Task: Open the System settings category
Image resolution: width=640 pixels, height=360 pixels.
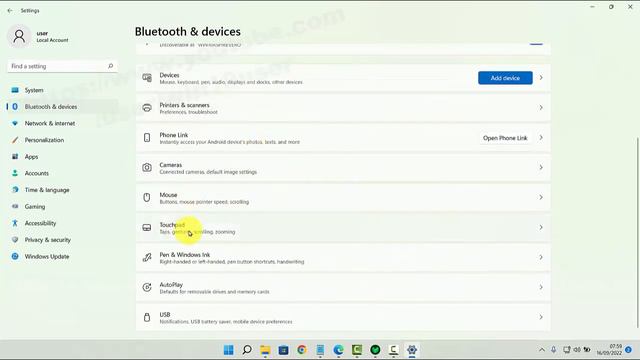Action: pyautogui.click(x=33, y=90)
